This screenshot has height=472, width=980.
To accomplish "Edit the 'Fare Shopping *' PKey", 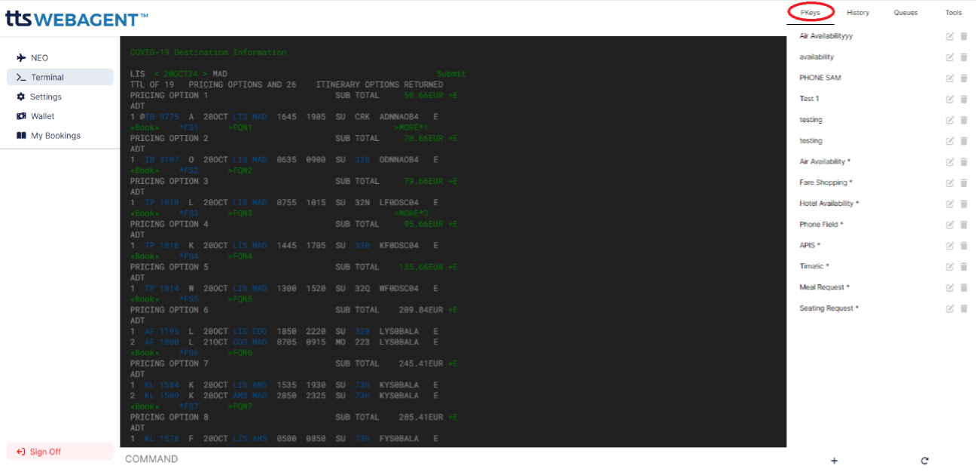I will click(950, 182).
